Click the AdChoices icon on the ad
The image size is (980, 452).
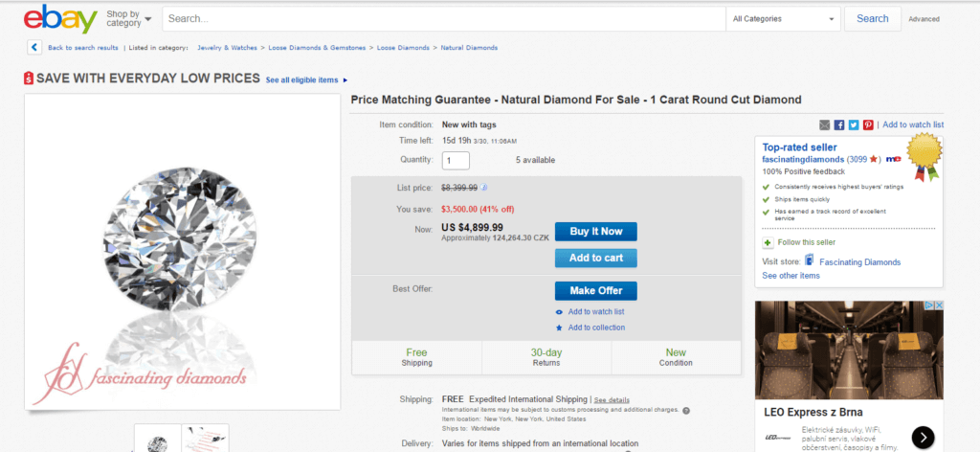click(x=930, y=305)
